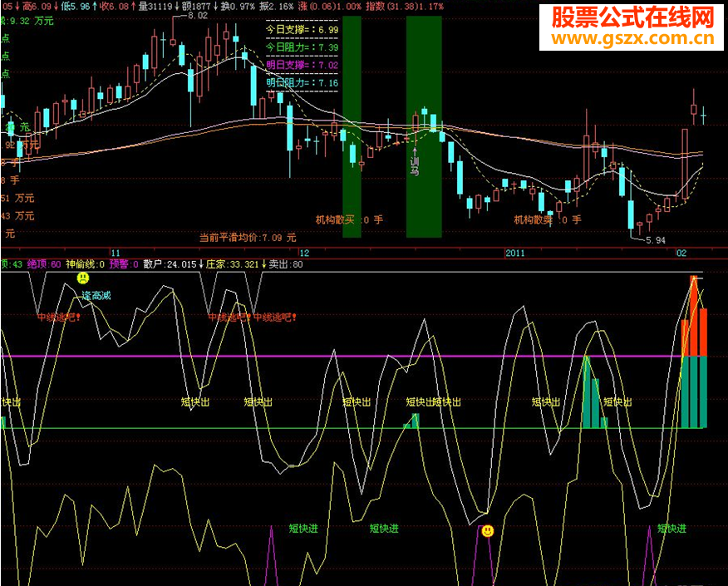Click the 额1877 turnover amount

click(196, 6)
